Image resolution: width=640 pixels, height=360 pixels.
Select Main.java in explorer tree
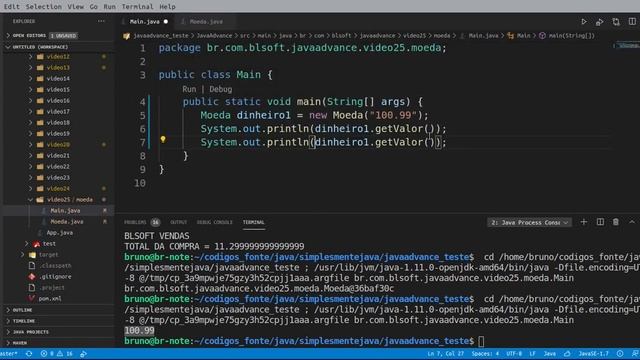(59, 211)
